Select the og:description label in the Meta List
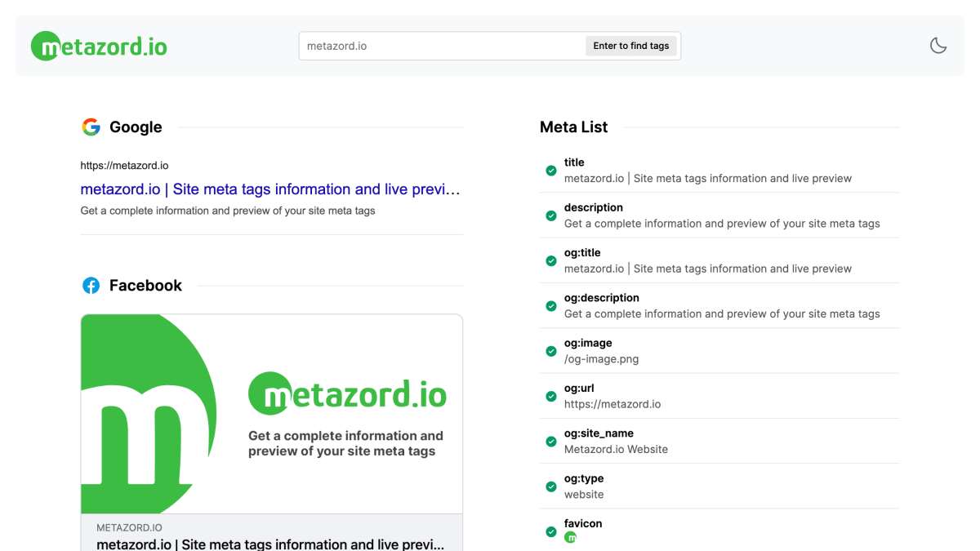This screenshot has height=551, width=980. (x=602, y=298)
